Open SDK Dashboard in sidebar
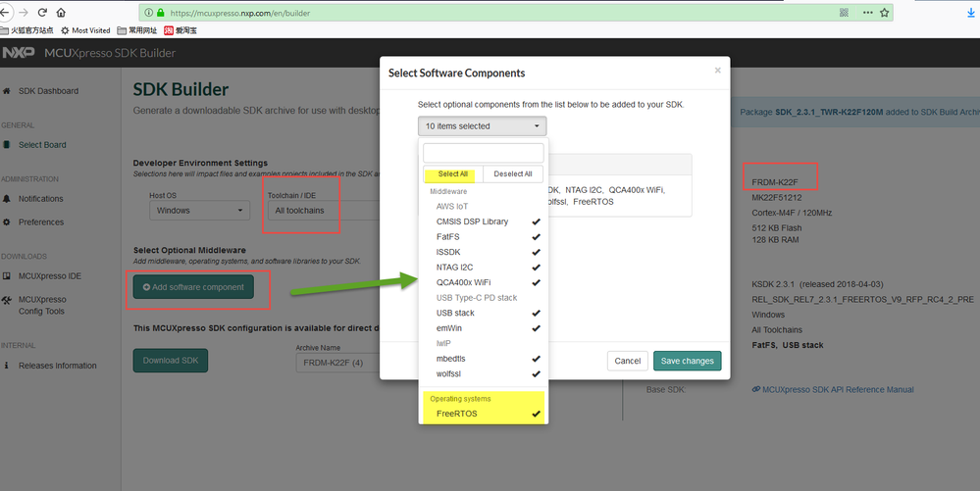The image size is (980, 491). tap(48, 91)
